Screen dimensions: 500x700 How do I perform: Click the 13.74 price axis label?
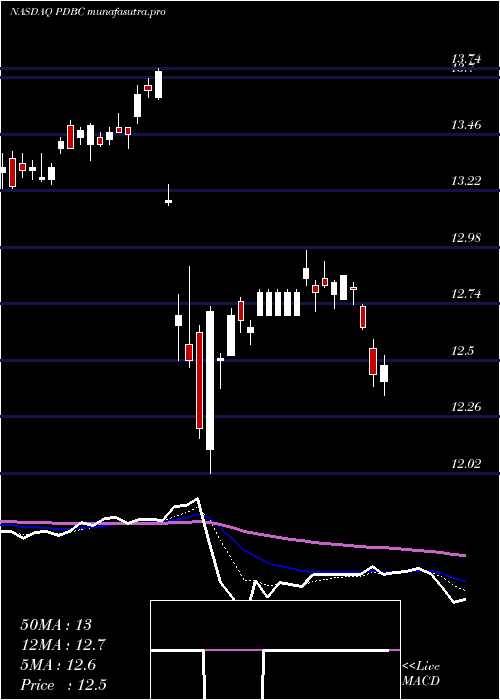(x=466, y=58)
